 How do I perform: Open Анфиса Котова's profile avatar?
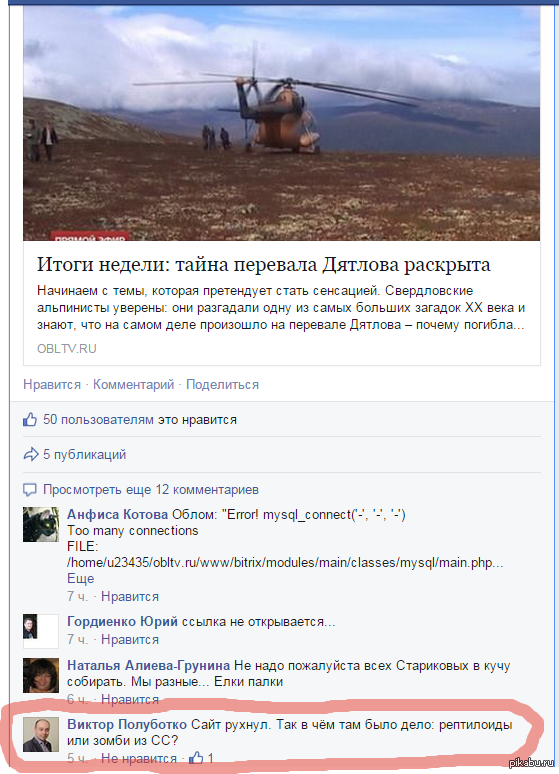[x=41, y=524]
